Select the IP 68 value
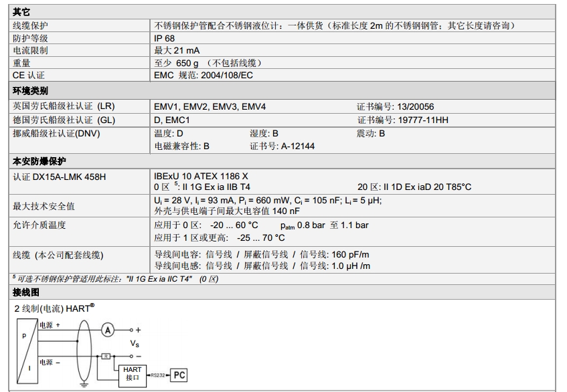 [164, 38]
